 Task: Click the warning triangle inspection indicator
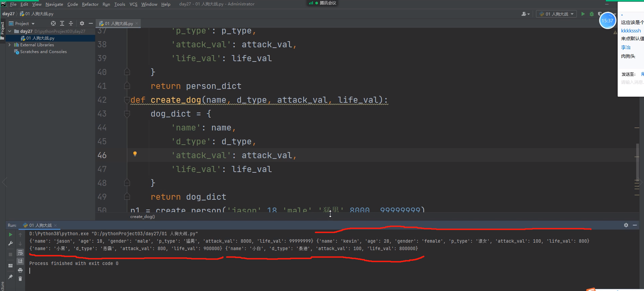click(x=615, y=32)
